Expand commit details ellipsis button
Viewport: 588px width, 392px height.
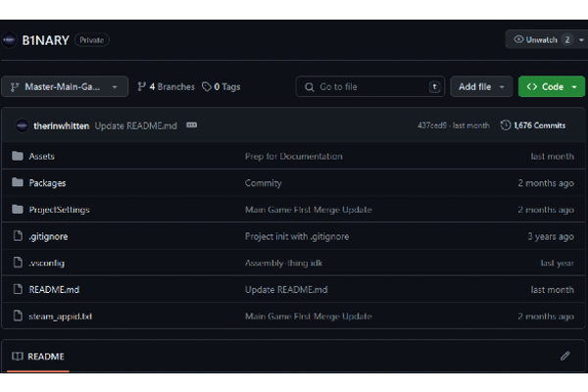coord(192,124)
